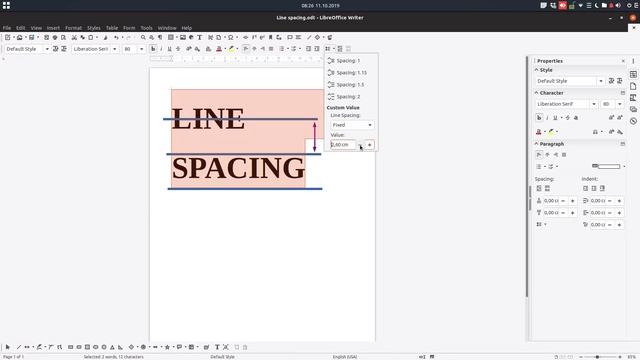Open the Format menu
Screen dimensions: 640x360
coord(73,28)
